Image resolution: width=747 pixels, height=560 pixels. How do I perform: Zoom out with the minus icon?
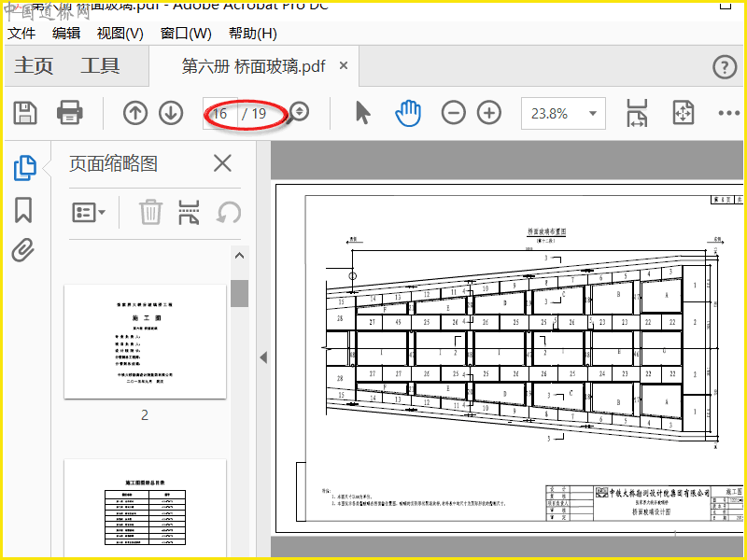click(453, 113)
